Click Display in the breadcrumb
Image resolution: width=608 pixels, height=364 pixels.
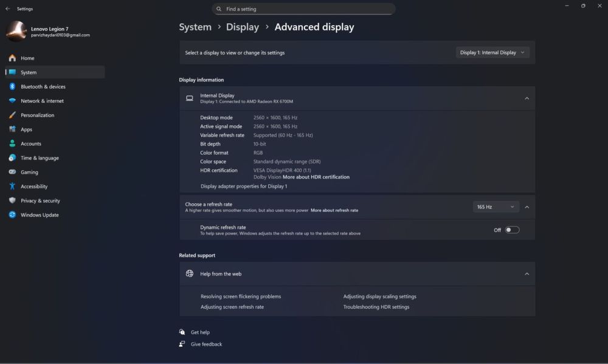click(x=243, y=27)
